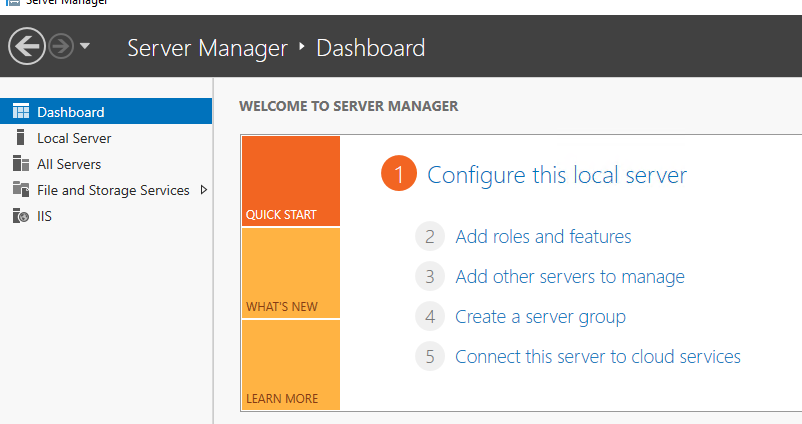Switch to the What's New tile
This screenshot has height=424, width=802.
[290, 273]
